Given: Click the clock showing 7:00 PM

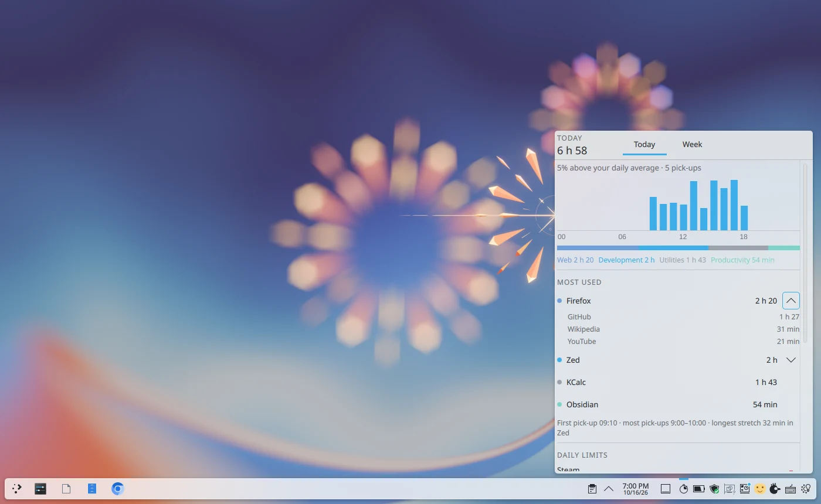Looking at the screenshot, I should coord(636,489).
